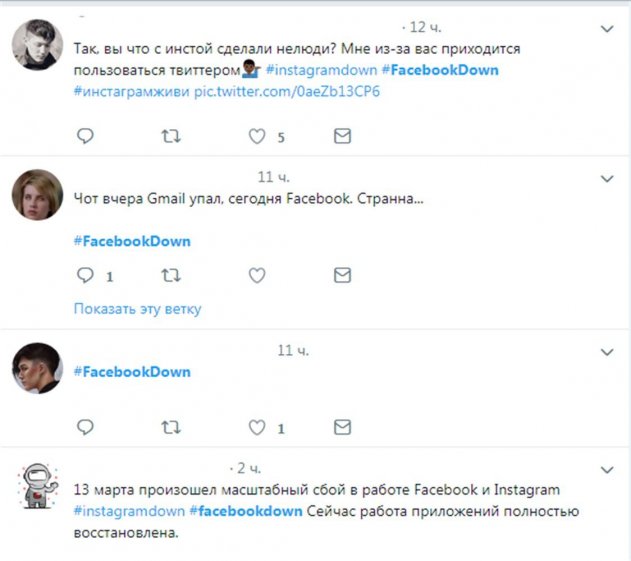This screenshot has width=631, height=561.
Task: Share first tweet via message envelope icon
Action: [342, 136]
